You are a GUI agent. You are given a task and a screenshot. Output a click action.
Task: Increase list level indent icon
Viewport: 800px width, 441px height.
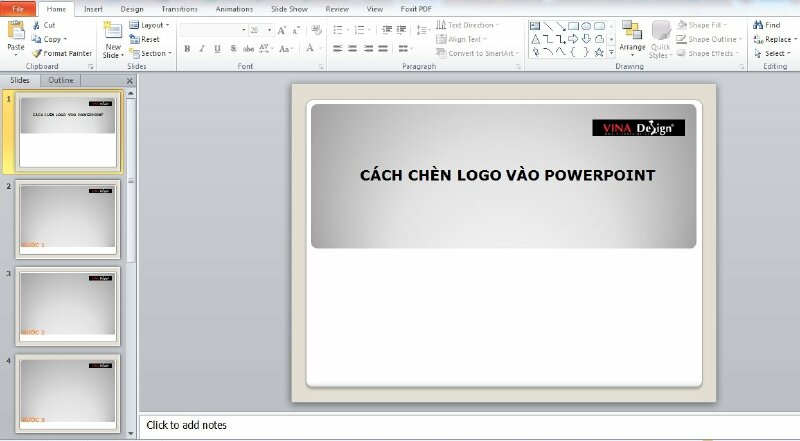pyautogui.click(x=401, y=30)
